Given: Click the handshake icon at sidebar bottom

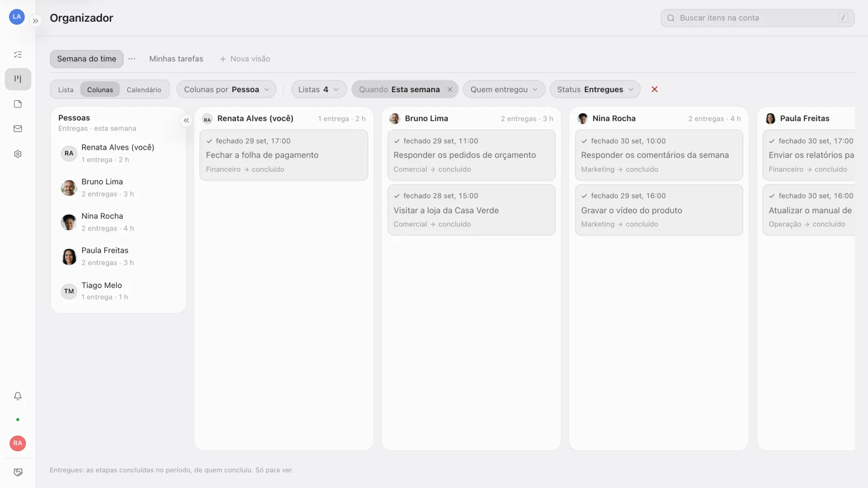Looking at the screenshot, I should coord(18,472).
